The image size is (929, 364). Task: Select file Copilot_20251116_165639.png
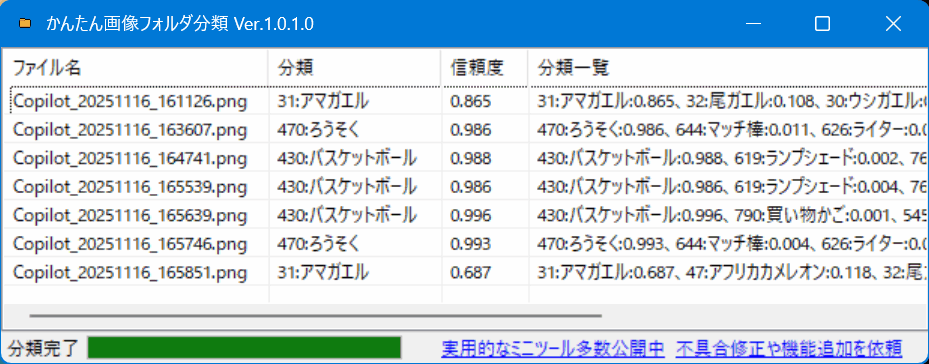point(130,215)
